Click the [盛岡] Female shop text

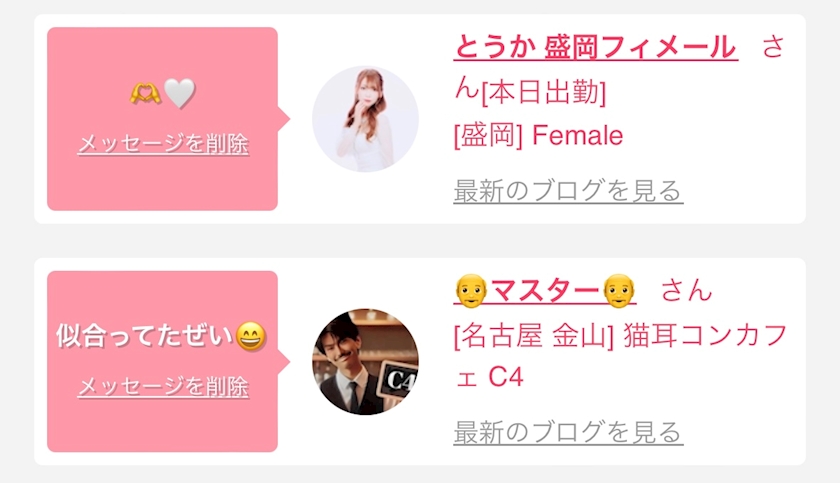click(538, 135)
